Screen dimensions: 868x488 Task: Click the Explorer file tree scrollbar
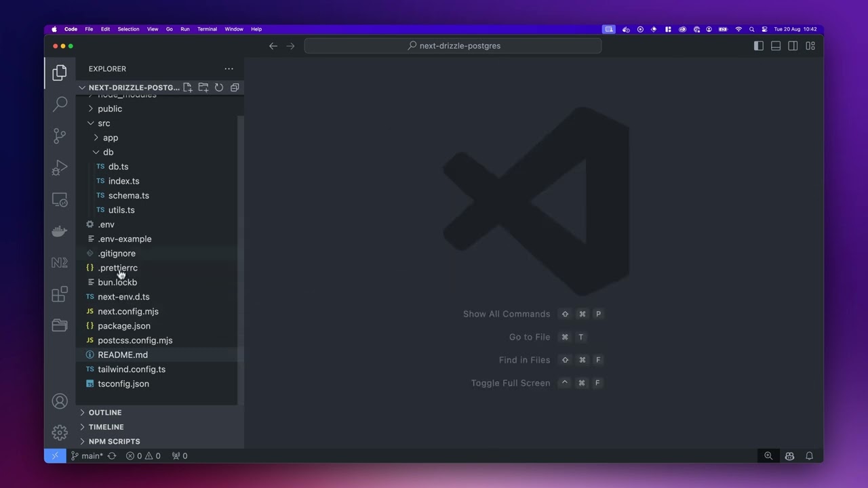[x=241, y=260]
